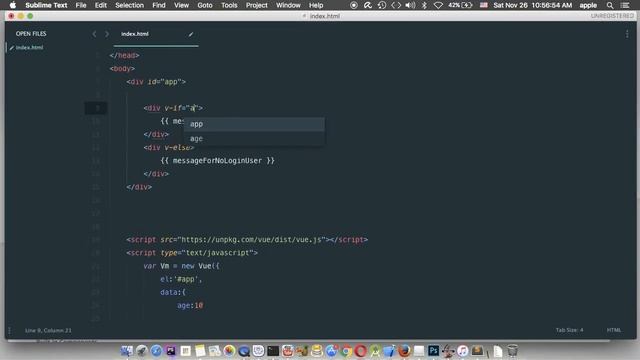Viewport: 640px width, 360px height.
Task: Click the date and time in menu bar
Action: point(533,5)
